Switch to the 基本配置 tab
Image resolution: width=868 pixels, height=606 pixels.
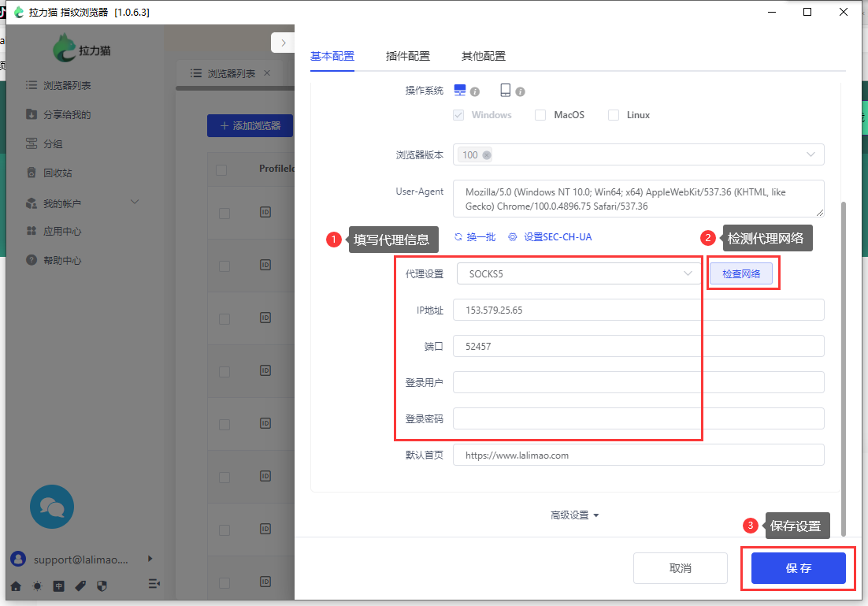click(332, 56)
